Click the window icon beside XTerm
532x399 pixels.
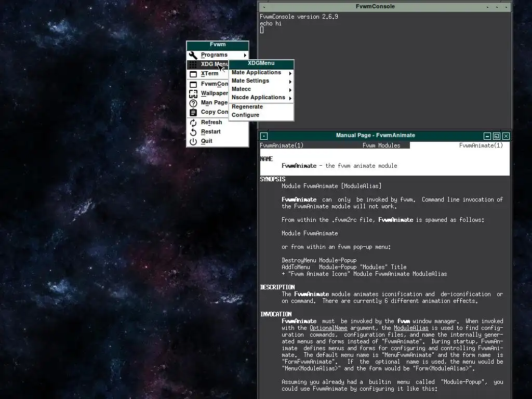pyautogui.click(x=193, y=74)
